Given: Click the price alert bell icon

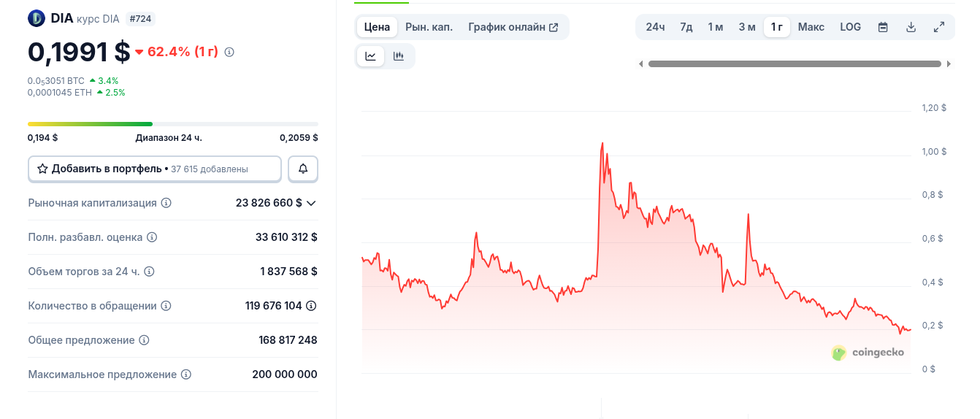Looking at the screenshot, I should click(303, 169).
